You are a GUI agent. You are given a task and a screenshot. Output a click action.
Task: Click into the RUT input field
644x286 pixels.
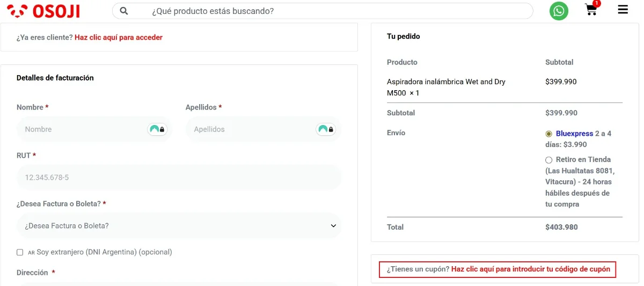pyautogui.click(x=179, y=178)
